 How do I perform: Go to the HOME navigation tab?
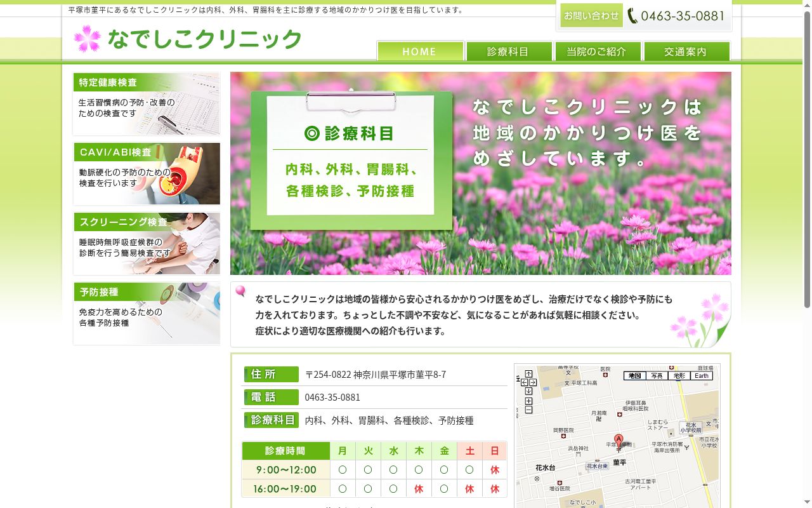[421, 51]
